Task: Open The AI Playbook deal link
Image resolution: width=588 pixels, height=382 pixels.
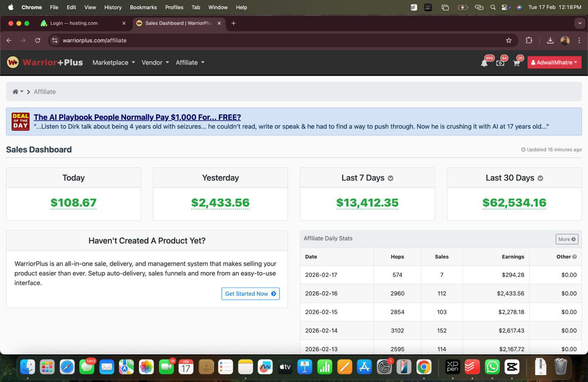Action: (x=137, y=117)
